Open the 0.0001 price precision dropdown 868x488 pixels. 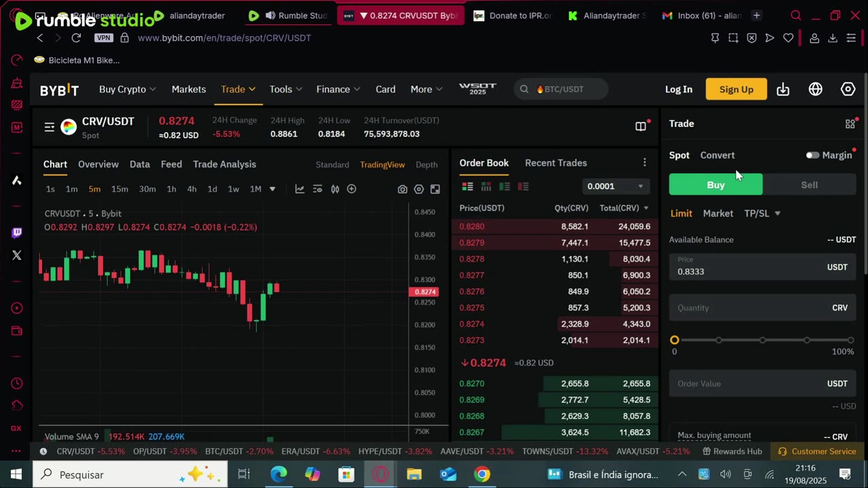click(x=615, y=186)
